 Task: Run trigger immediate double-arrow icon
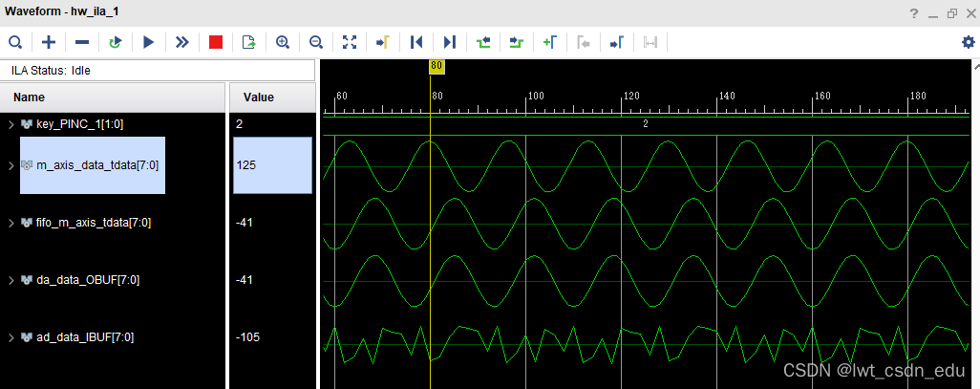point(181,42)
